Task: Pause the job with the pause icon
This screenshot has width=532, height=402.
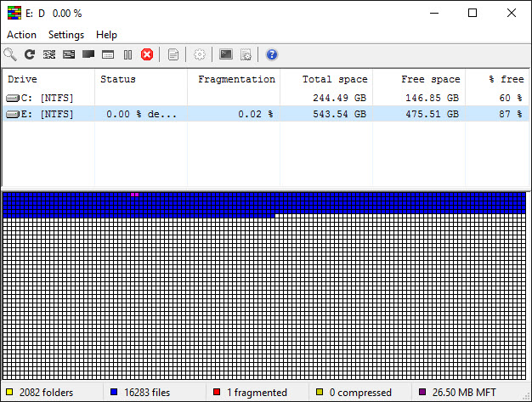Action: [127, 54]
